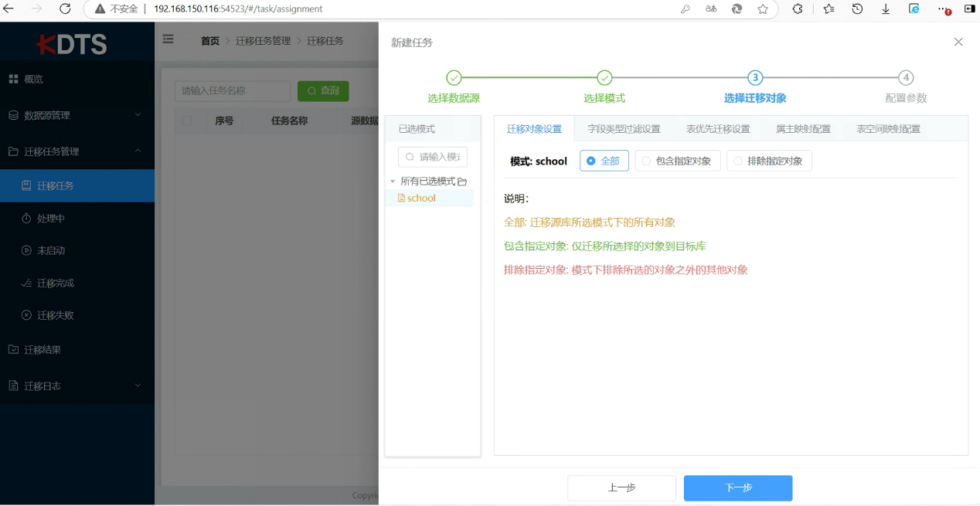Screen dimensions: 980x506
Task: Collapse the 所有已选模式 tree node
Action: click(393, 182)
